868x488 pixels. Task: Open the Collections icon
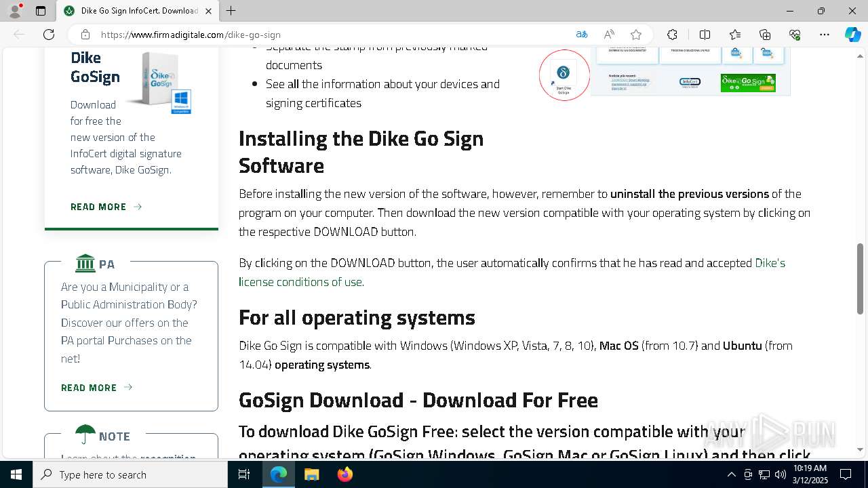tap(765, 35)
